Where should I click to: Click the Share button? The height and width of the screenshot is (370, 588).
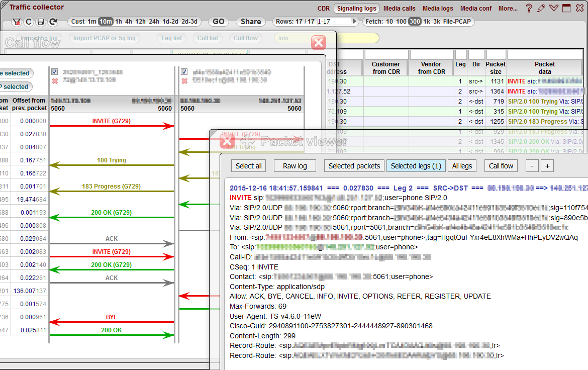(250, 22)
